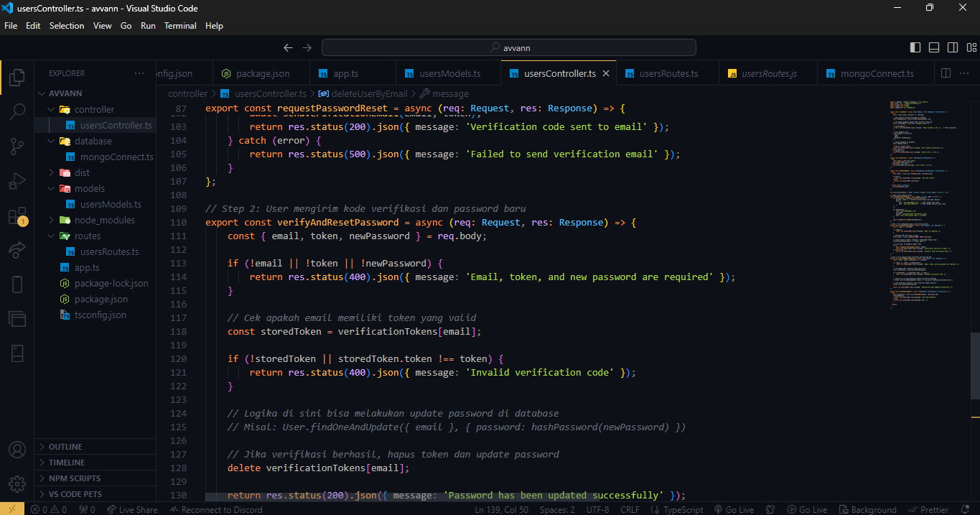Click Reconnect to Discord in status bar
This screenshot has width=980, height=515.
[216, 509]
